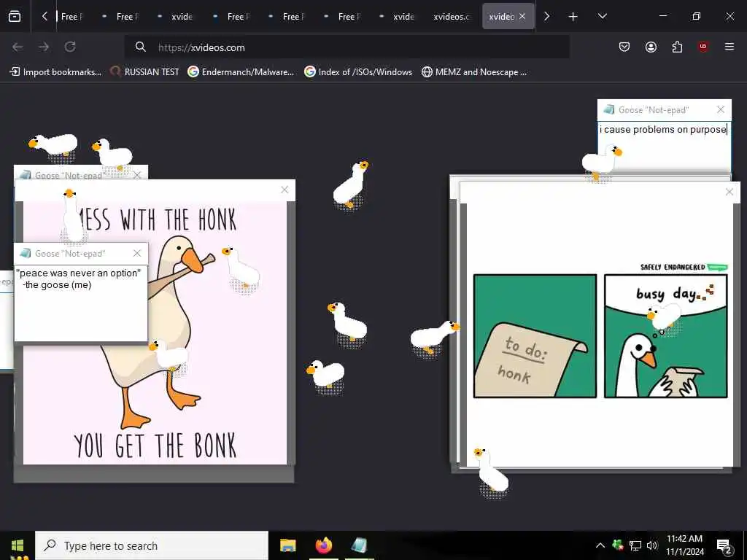This screenshot has width=747, height=560.
Task: Open the MEMZ and Noescape bookmark
Action: click(474, 72)
